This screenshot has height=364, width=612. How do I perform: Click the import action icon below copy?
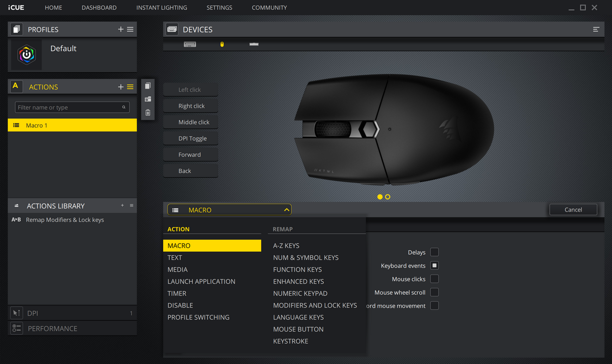pyautogui.click(x=148, y=99)
